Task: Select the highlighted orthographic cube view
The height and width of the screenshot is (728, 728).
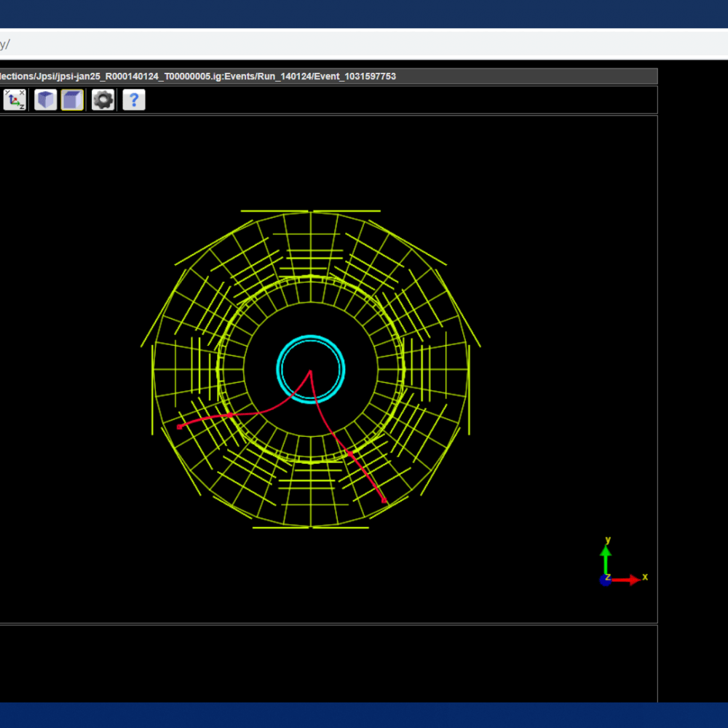Action: point(72,100)
